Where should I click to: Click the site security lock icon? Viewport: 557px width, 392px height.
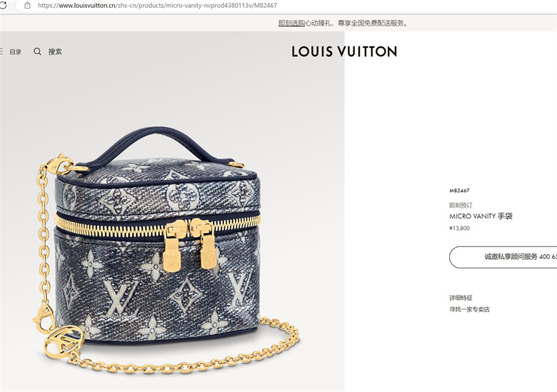tap(27, 5)
